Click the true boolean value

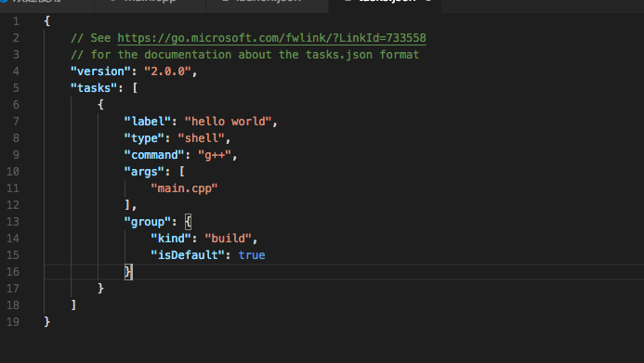pos(252,255)
